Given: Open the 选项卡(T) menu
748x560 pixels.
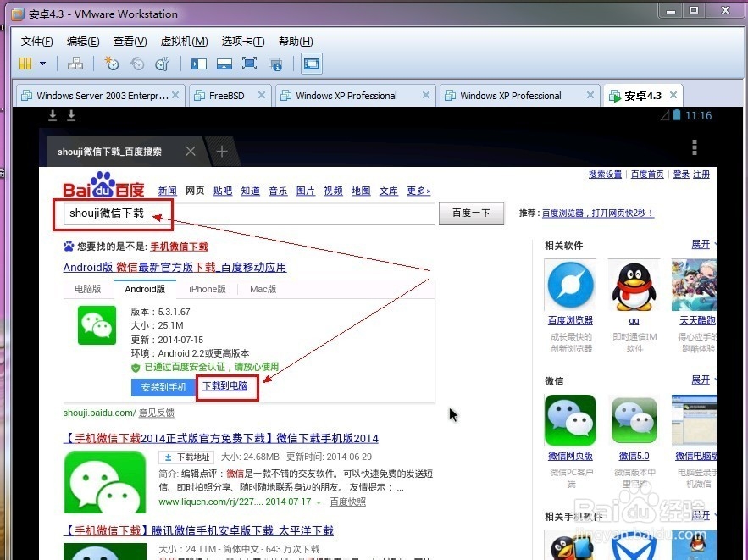Looking at the screenshot, I should pyautogui.click(x=243, y=42).
